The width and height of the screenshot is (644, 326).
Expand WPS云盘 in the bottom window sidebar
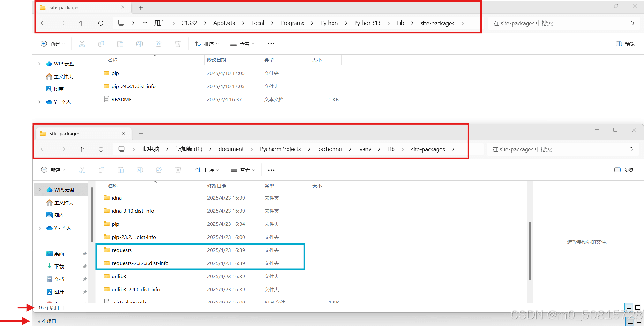point(40,190)
